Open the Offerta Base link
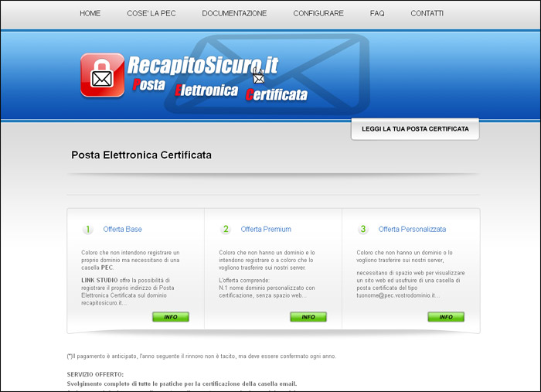 tap(122, 229)
